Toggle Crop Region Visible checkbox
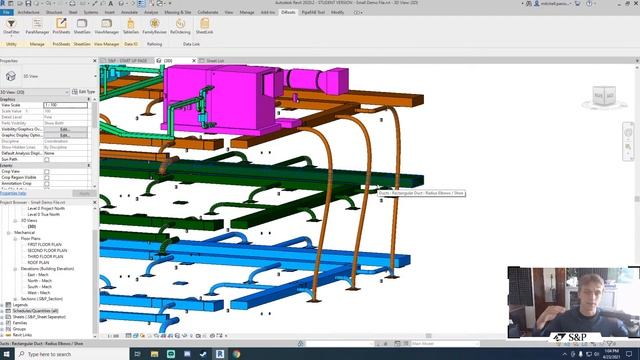Viewport: 640px width, 360px height. click(x=47, y=178)
